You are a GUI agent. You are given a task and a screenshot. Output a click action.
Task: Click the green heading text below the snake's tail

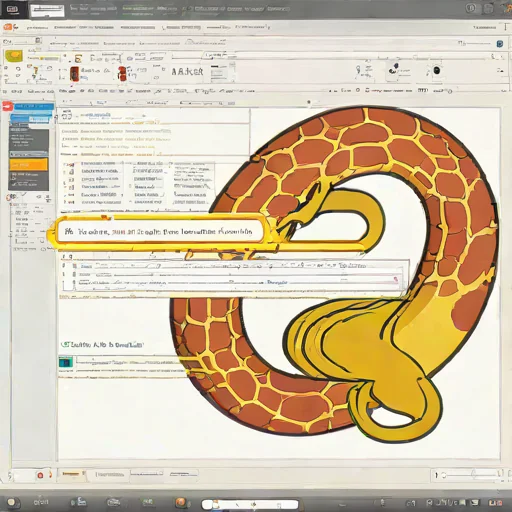(x=102, y=344)
